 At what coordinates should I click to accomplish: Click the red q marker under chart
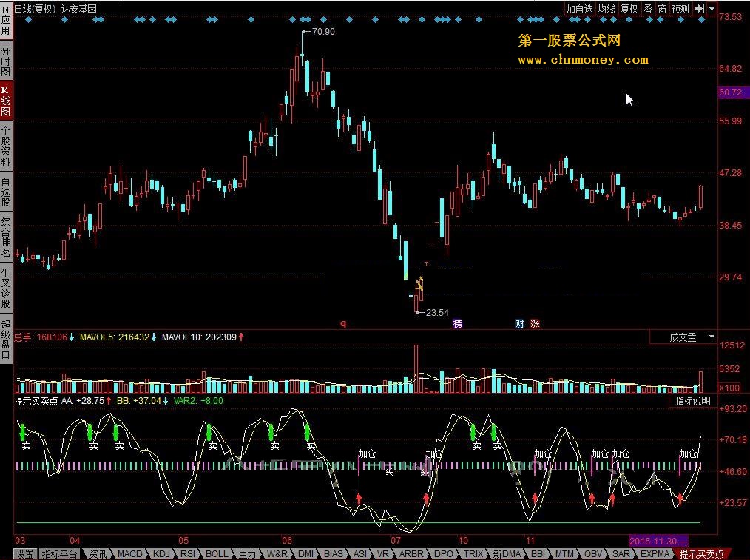(x=343, y=324)
